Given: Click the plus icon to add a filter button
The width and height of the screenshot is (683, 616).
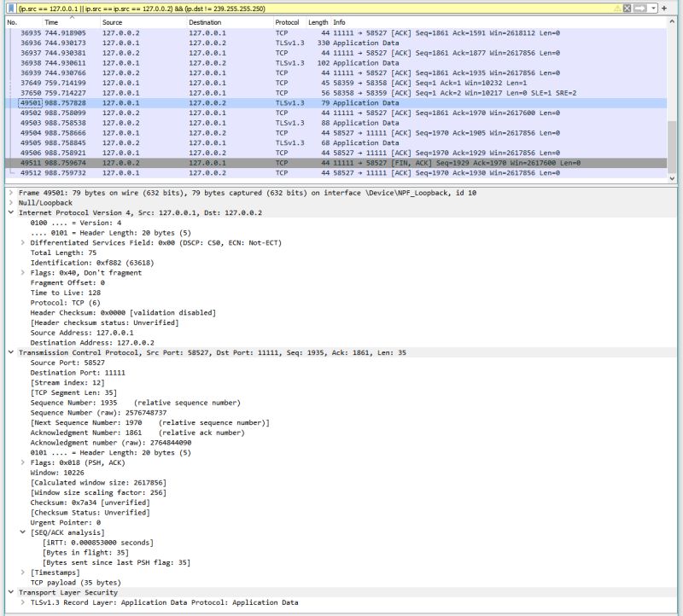Looking at the screenshot, I should pyautogui.click(x=664, y=8).
